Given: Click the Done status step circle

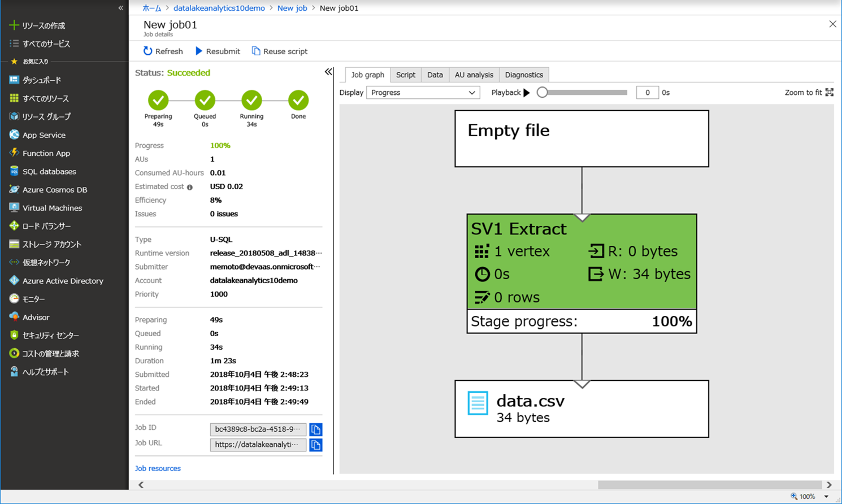Looking at the screenshot, I should [298, 101].
